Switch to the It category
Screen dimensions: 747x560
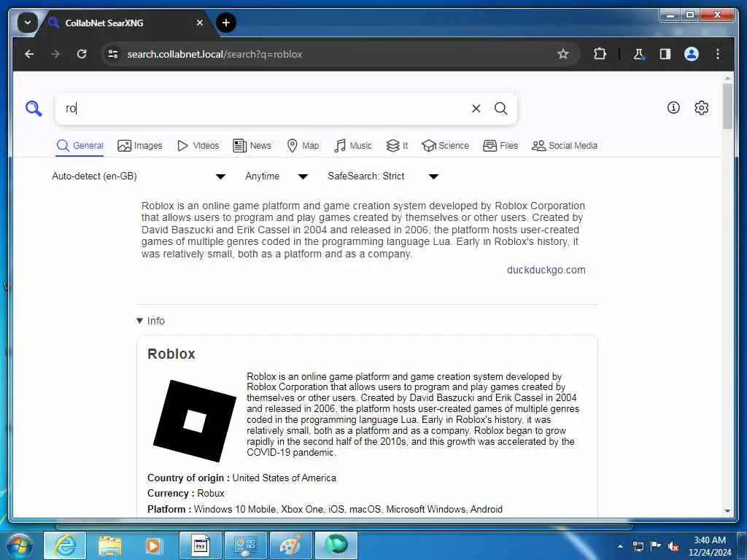point(397,146)
